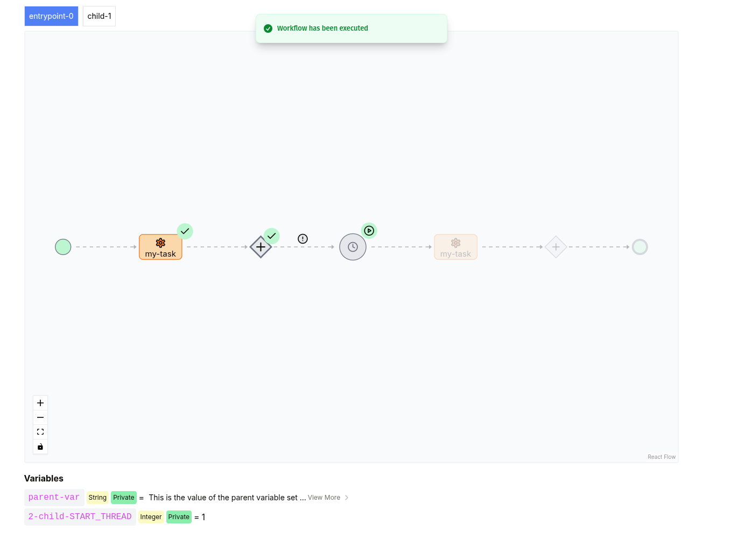This screenshot has height=560, width=738.
Task: Open the React Flow attribution link
Action: tap(662, 457)
